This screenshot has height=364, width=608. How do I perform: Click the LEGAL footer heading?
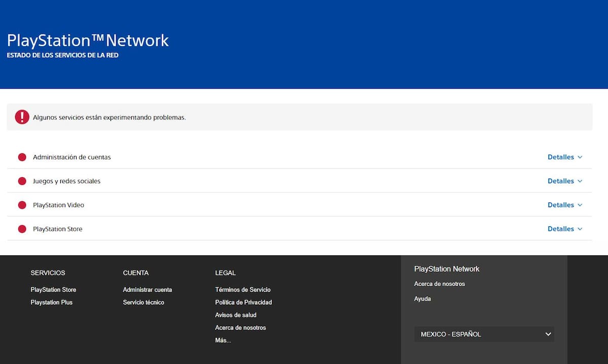click(x=225, y=273)
